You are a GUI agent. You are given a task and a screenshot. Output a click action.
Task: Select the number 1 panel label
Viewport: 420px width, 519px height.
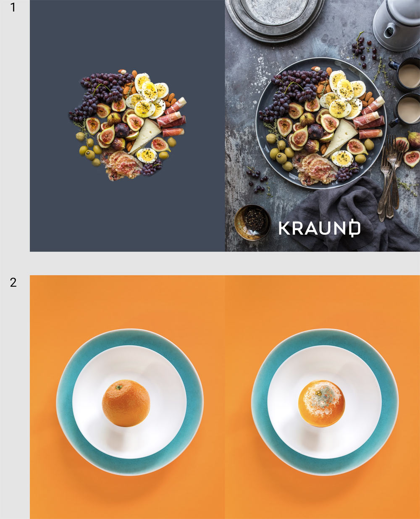(x=13, y=7)
